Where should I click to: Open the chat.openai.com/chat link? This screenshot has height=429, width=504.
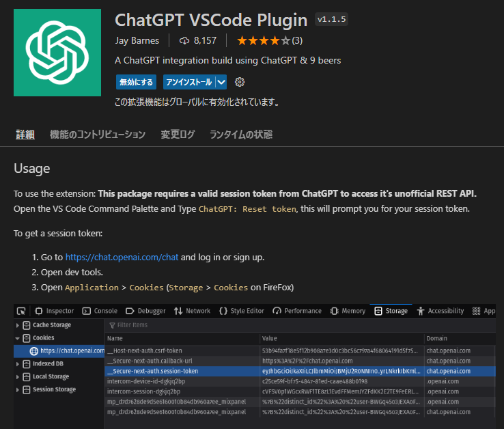tap(122, 258)
